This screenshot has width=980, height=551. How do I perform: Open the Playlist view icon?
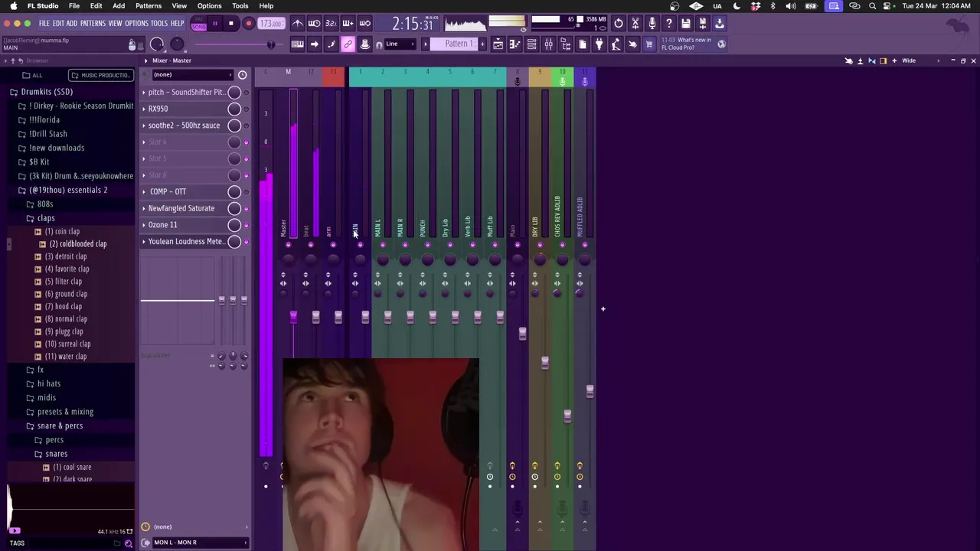point(498,44)
